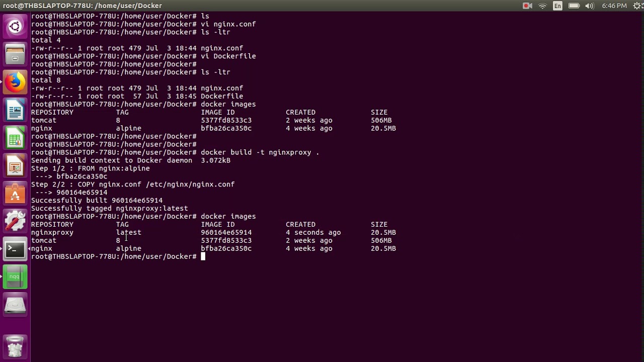
Task: Click 'Step 1/2 : FROM nginx:alpine' line
Action: point(90,168)
